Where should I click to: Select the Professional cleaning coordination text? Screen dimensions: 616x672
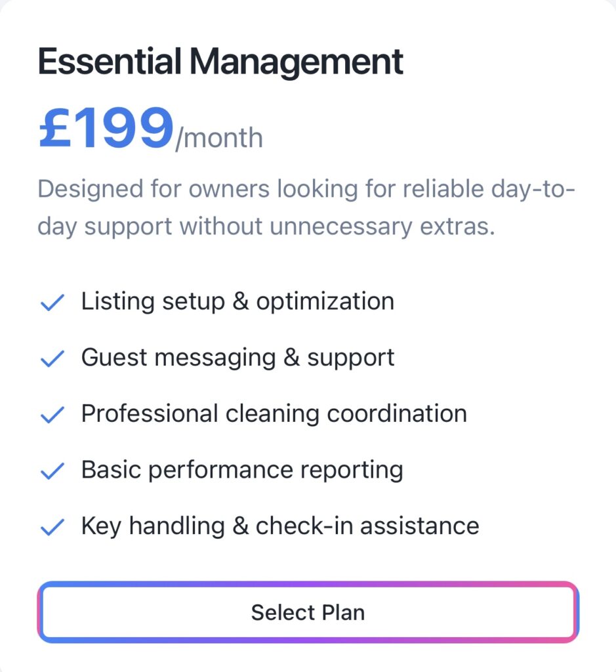(x=274, y=414)
